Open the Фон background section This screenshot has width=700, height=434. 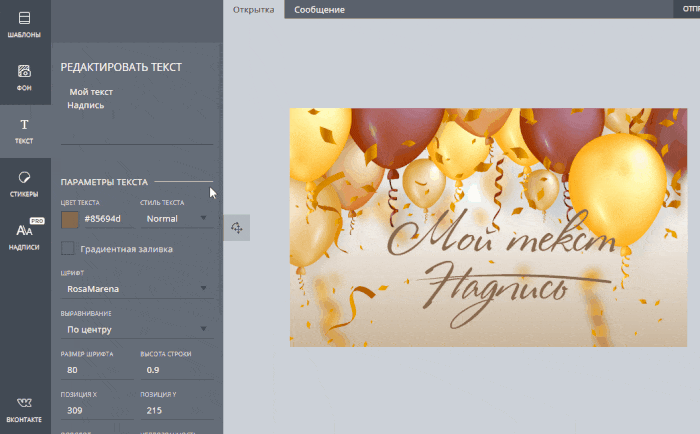pyautogui.click(x=25, y=78)
